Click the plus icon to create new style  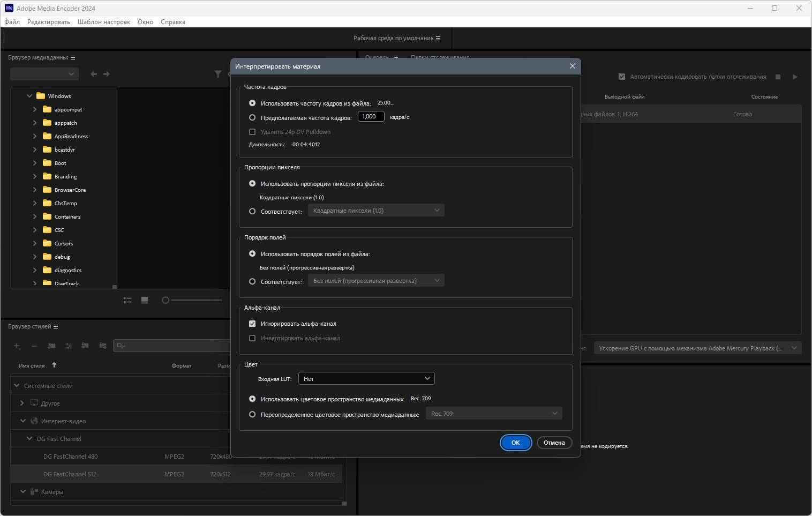point(17,346)
